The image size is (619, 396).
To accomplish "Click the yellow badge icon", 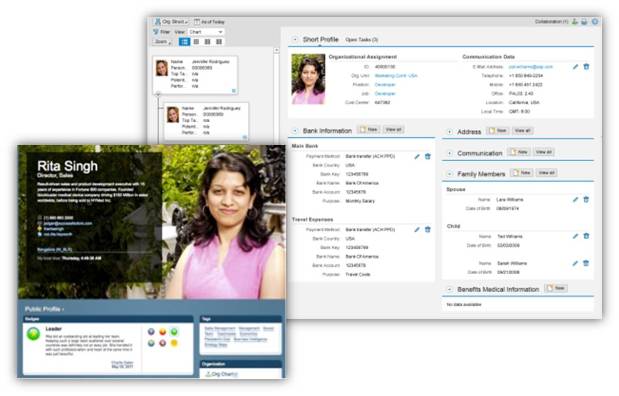I will (174, 343).
